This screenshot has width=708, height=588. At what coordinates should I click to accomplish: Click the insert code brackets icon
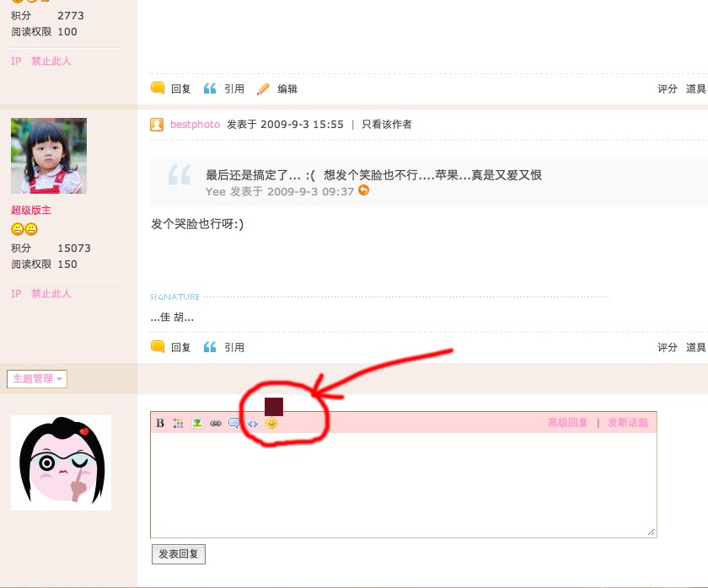253,424
